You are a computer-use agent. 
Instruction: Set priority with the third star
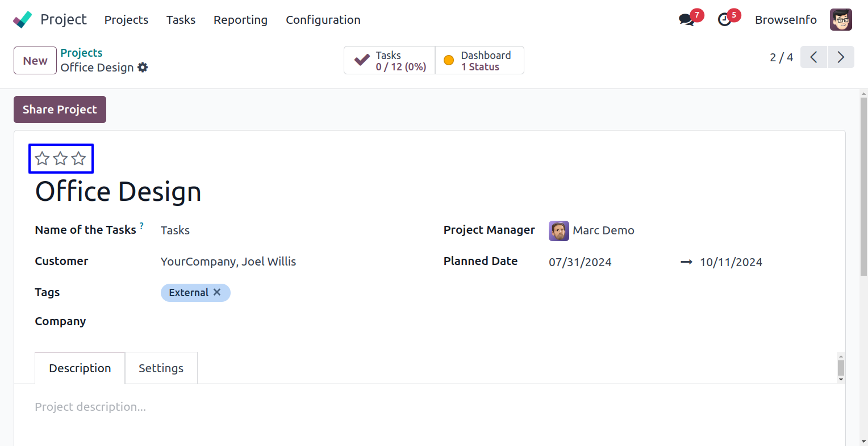[x=78, y=159]
